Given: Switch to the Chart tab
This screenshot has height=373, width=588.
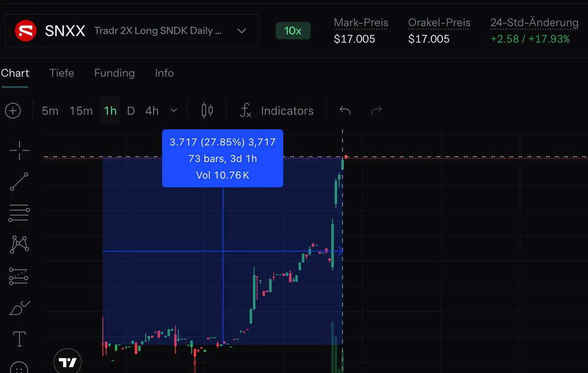Looking at the screenshot, I should click(x=15, y=73).
